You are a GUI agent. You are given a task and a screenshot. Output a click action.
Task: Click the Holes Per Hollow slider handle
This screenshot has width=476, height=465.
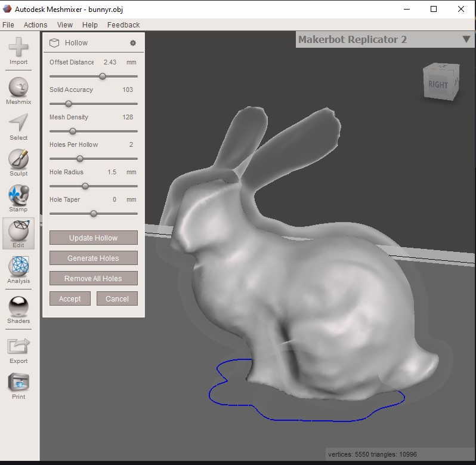[80, 159]
